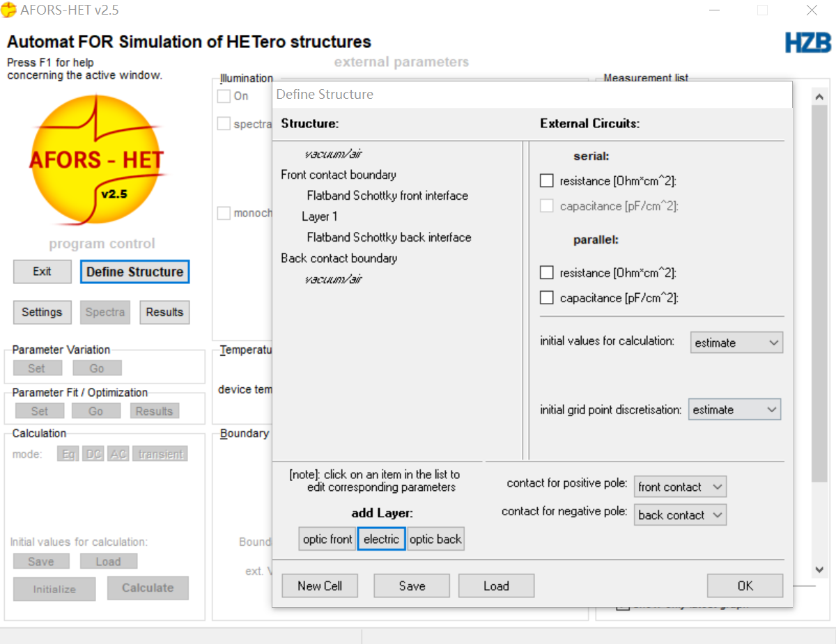Select Flatband Schottky back interface item

click(389, 237)
